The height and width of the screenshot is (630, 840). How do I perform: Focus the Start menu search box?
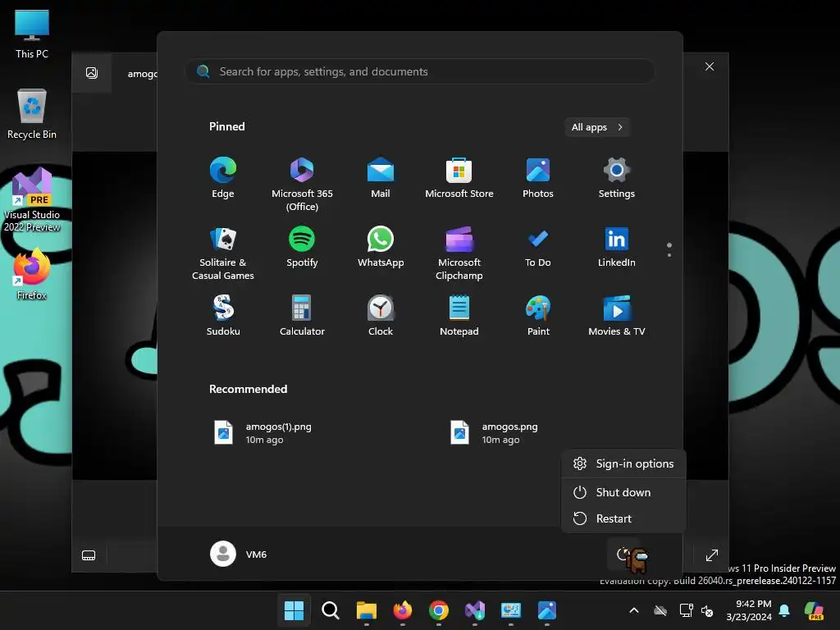tap(419, 72)
